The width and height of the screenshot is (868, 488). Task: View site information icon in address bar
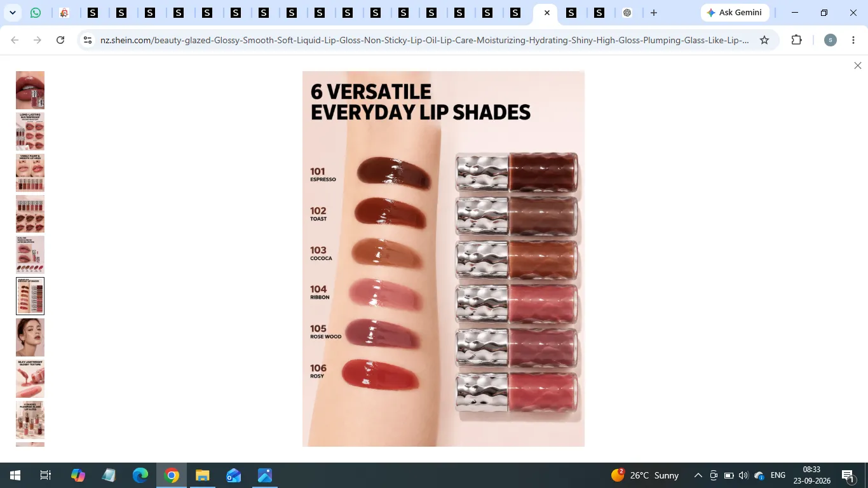[x=88, y=40]
